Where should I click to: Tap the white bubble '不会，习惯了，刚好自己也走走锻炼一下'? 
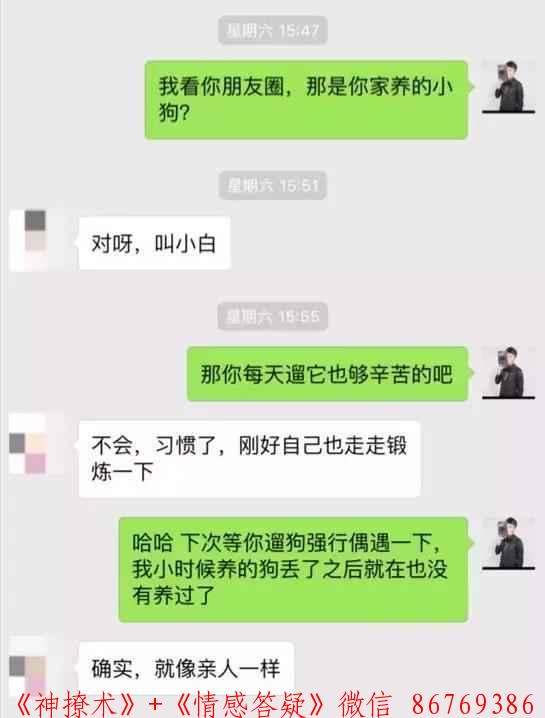pyautogui.click(x=249, y=458)
